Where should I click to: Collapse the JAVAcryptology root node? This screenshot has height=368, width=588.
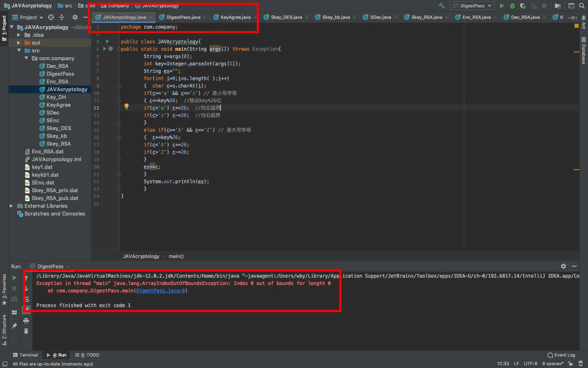(12, 27)
